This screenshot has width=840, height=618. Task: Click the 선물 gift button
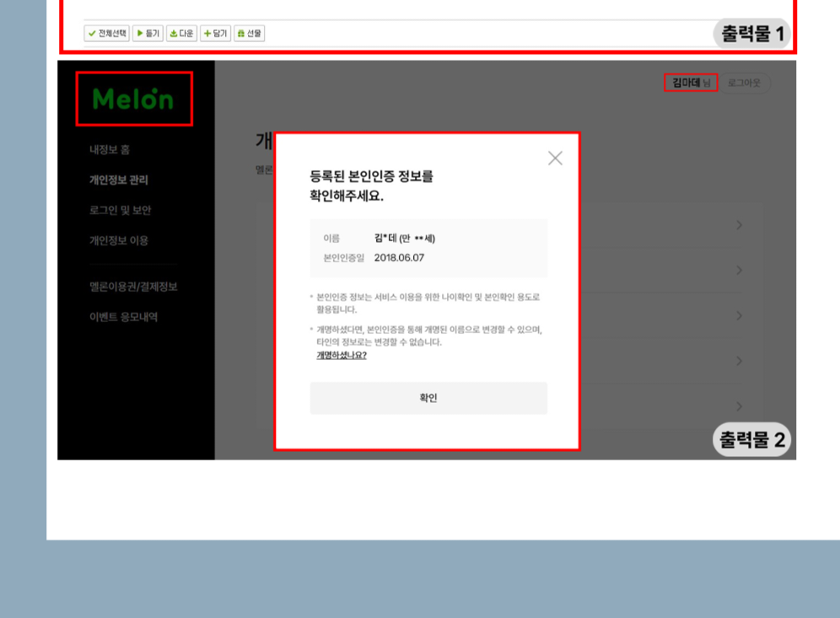click(249, 34)
